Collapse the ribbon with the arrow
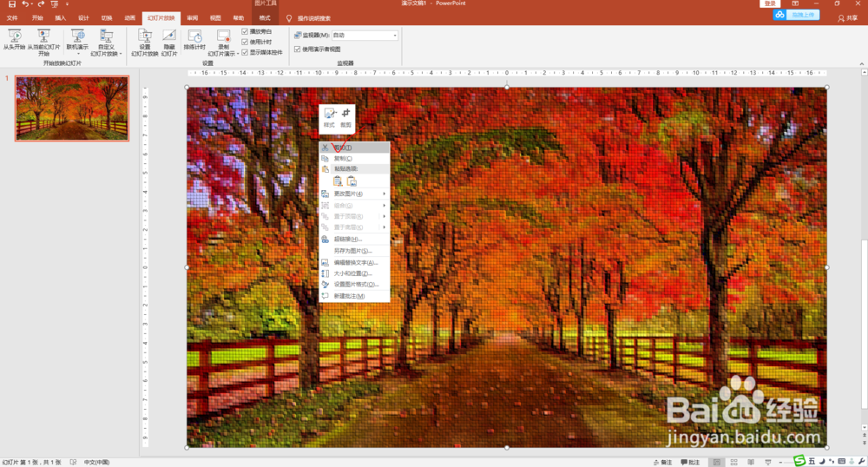The image size is (868, 467). tap(861, 64)
